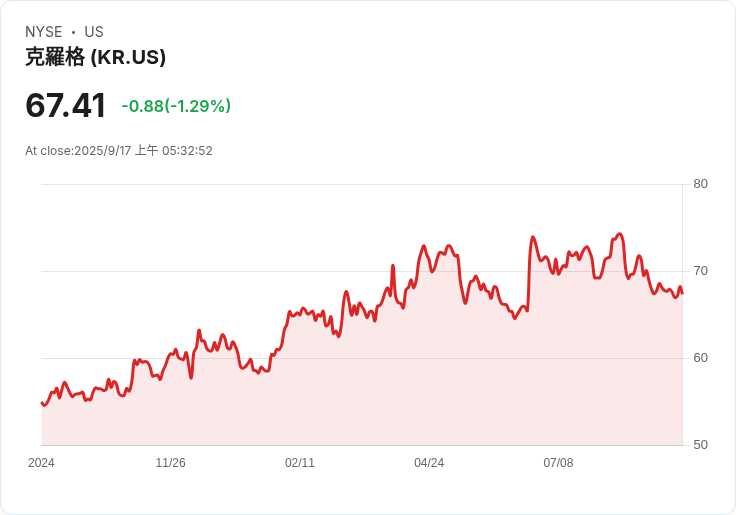Viewport: 736px width, 515px height.
Task: Click the US market label
Action: click(94, 32)
